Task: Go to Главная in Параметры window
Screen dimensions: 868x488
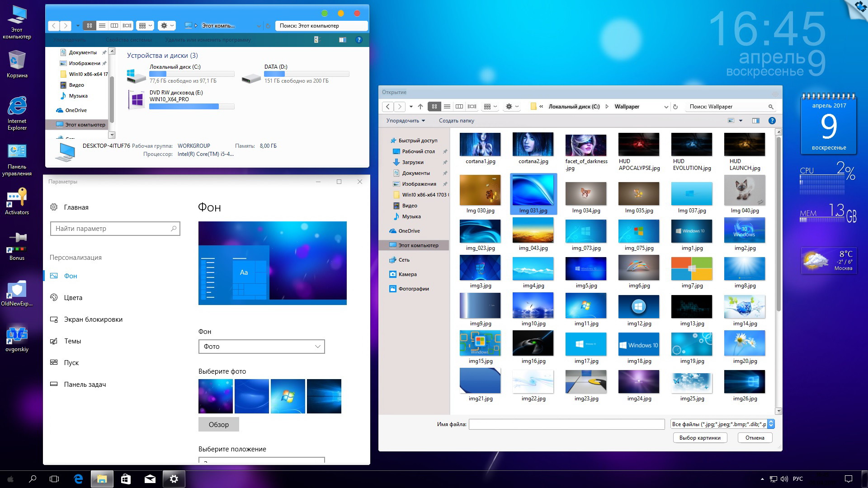Action: tap(75, 207)
